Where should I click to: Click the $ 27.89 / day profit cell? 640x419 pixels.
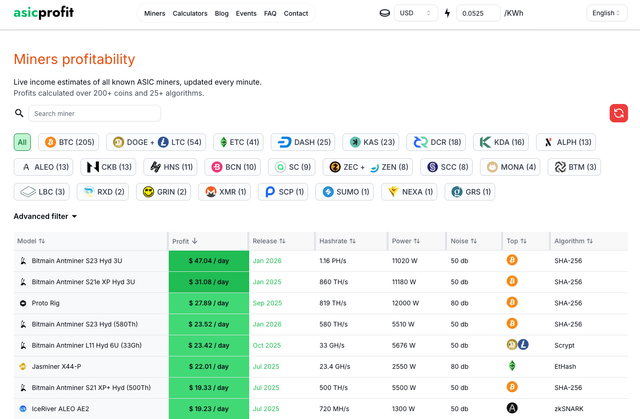click(x=209, y=303)
